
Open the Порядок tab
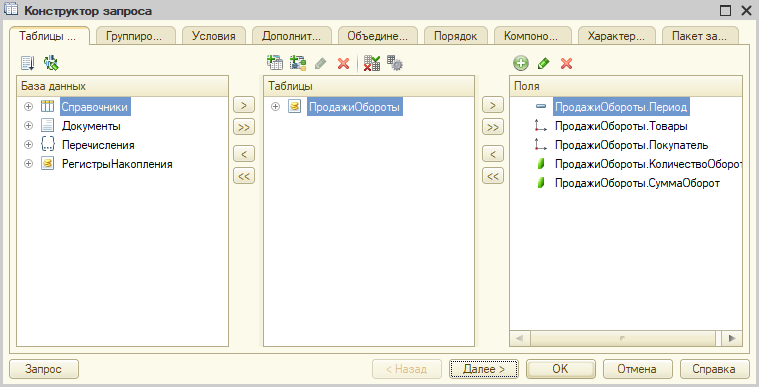455,36
